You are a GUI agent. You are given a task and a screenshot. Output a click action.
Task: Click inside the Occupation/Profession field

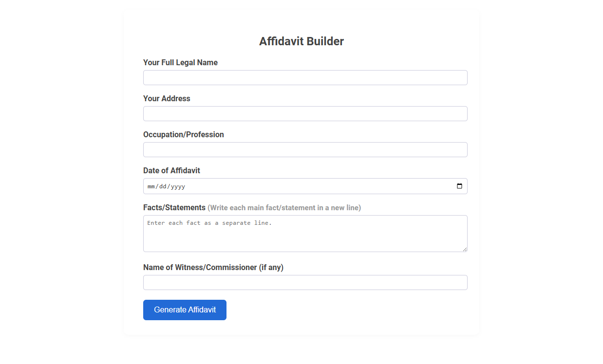coord(305,149)
